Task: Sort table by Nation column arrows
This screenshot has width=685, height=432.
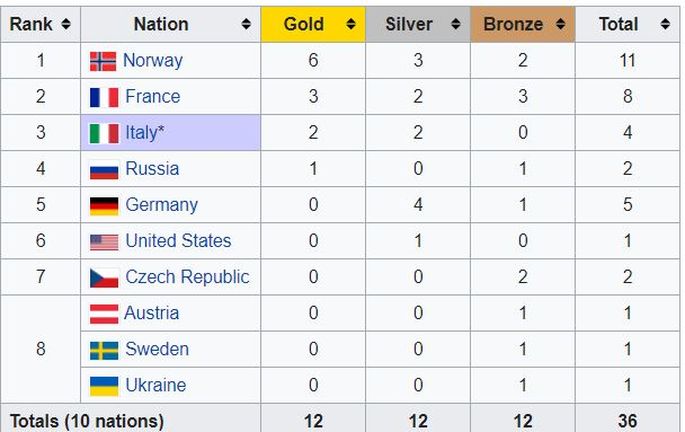Action: 246,24
